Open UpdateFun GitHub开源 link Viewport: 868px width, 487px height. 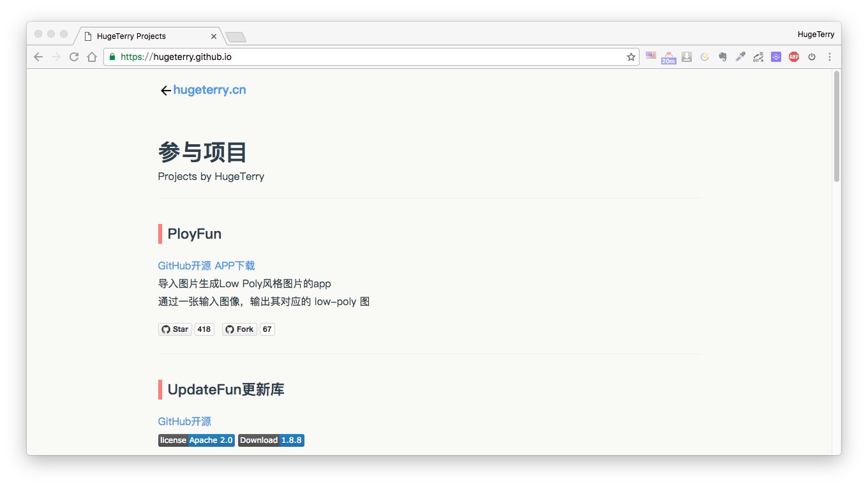point(184,421)
